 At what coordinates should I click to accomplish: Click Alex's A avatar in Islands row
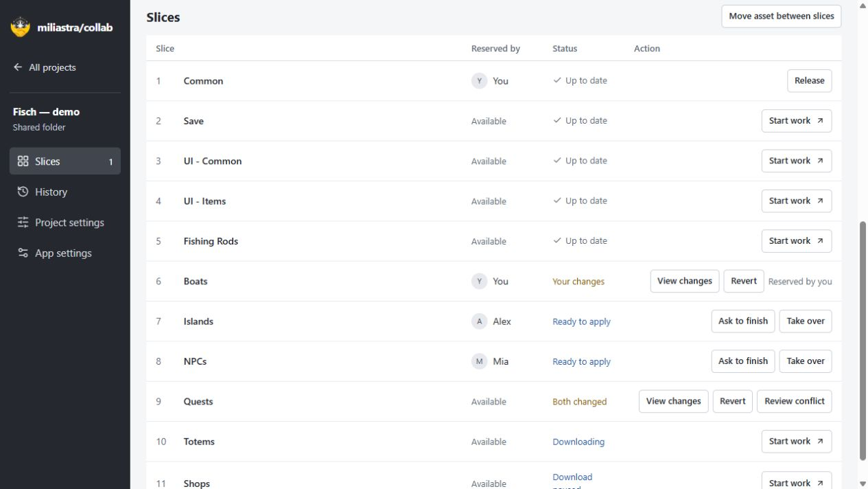pos(479,321)
